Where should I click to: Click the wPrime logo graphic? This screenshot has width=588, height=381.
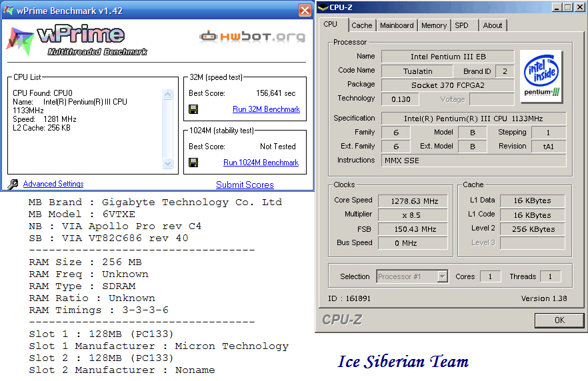pyautogui.click(x=77, y=41)
